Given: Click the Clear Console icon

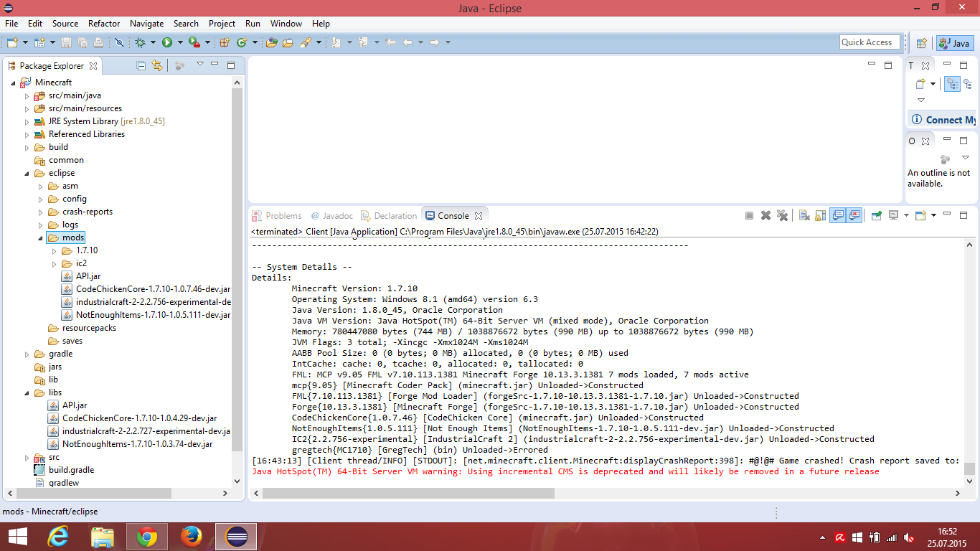Looking at the screenshot, I should coord(804,215).
